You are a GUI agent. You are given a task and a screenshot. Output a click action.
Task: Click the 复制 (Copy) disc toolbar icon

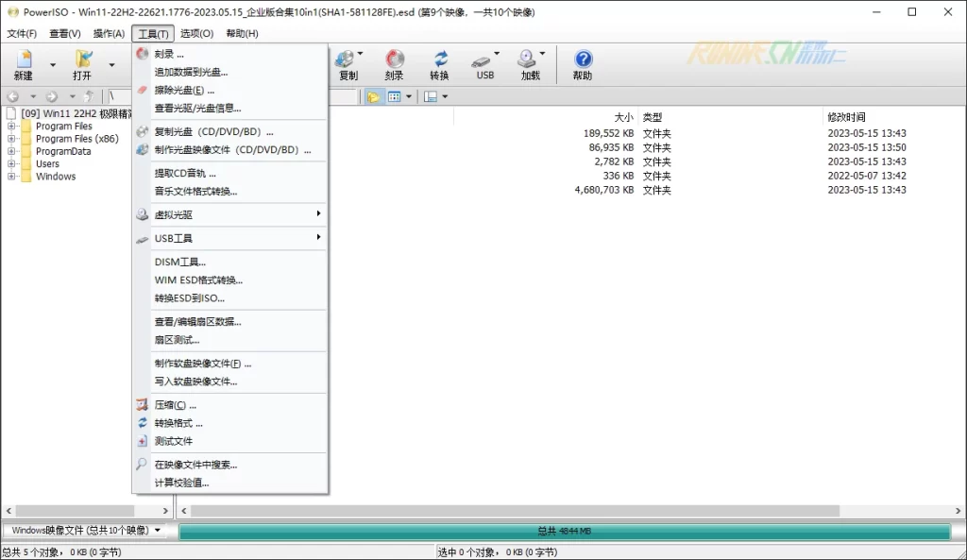pyautogui.click(x=348, y=64)
